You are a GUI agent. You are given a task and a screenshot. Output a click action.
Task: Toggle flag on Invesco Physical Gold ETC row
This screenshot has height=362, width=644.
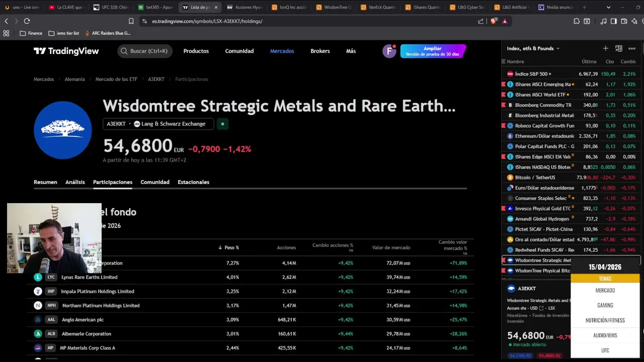click(504, 209)
